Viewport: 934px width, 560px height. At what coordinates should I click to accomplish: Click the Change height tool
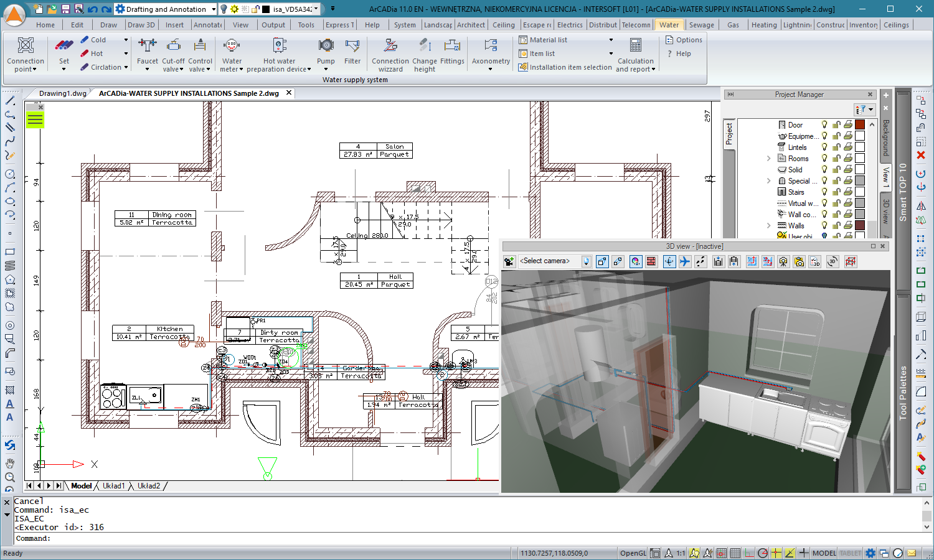coord(425,55)
